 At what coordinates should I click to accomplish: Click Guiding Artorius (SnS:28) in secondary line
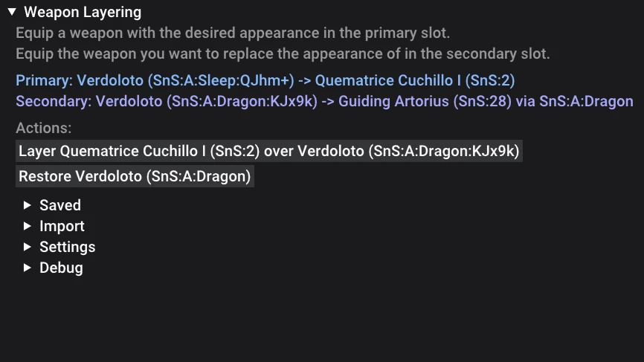[425, 101]
